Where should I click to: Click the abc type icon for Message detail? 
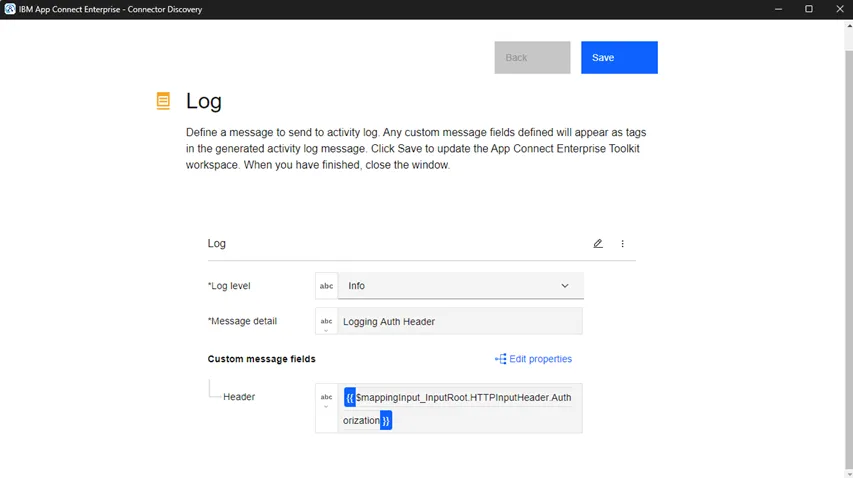[x=326, y=321]
